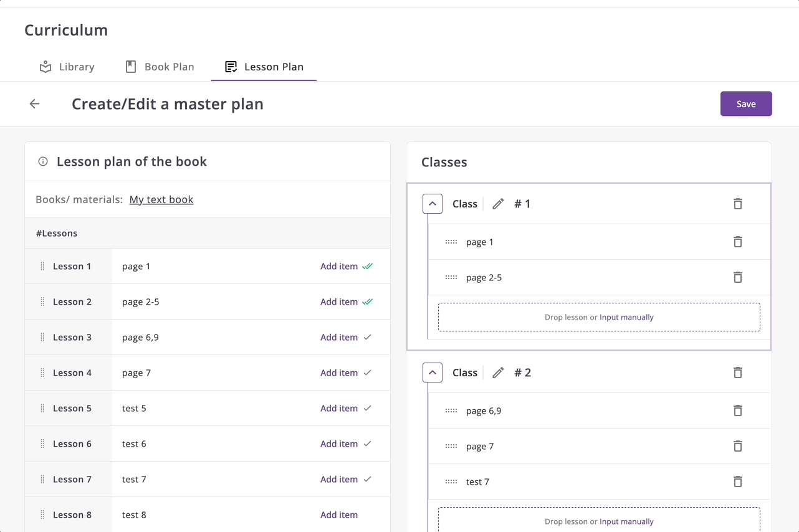Viewport: 799px width, 532px height.
Task: Click Input manually in Class #1
Action: click(626, 317)
